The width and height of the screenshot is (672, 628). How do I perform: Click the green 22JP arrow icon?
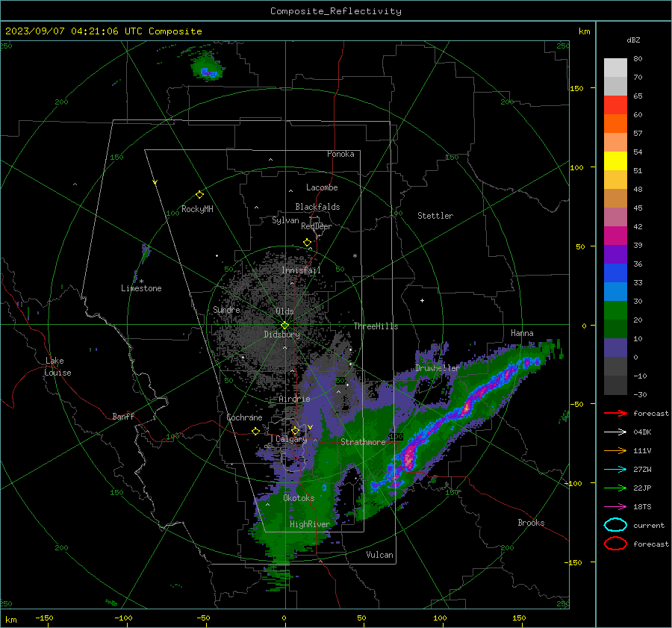tap(615, 488)
